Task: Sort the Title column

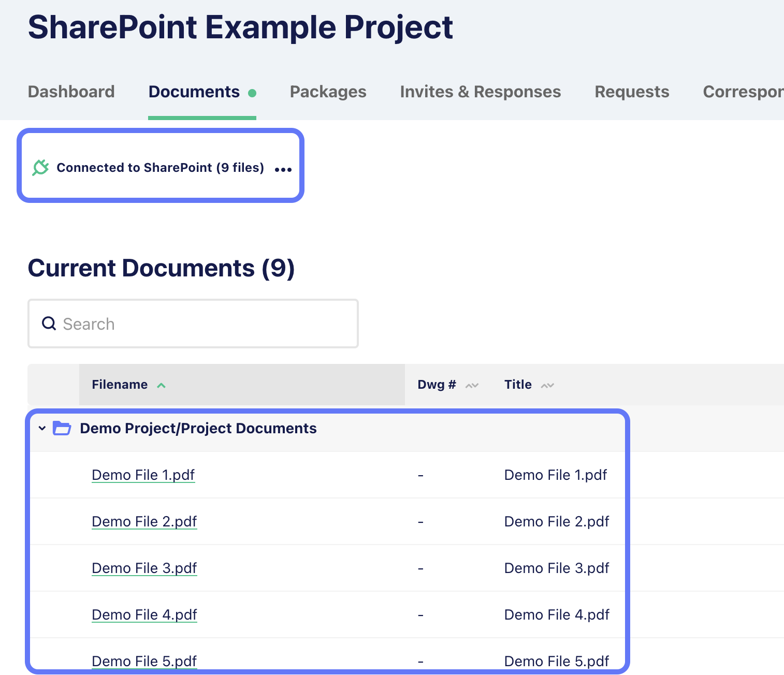Action: [x=547, y=385]
